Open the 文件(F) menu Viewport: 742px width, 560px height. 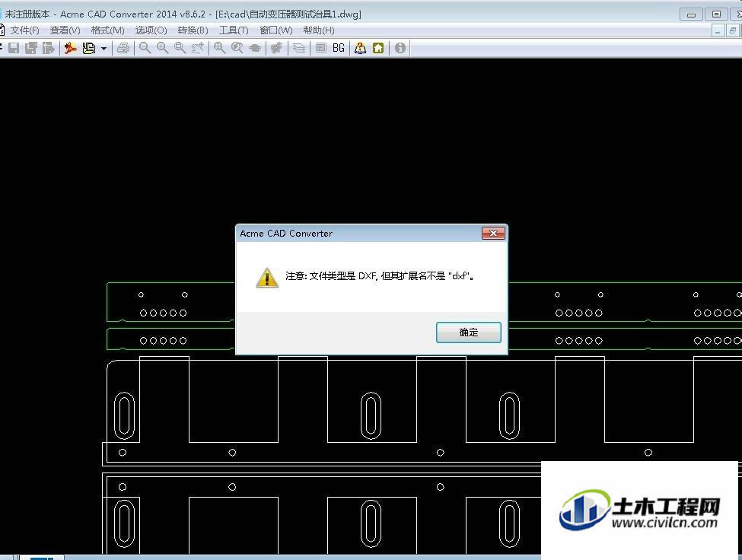coord(24,30)
